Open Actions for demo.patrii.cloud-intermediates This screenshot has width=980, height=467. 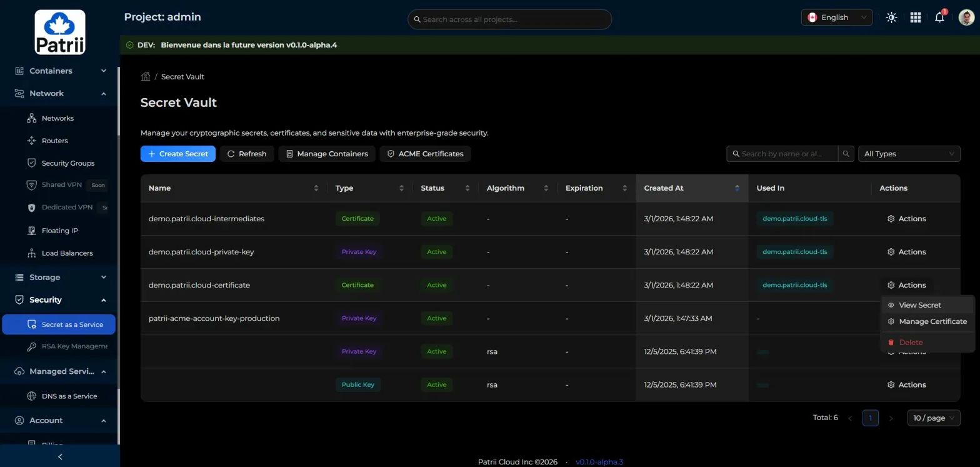tap(907, 219)
